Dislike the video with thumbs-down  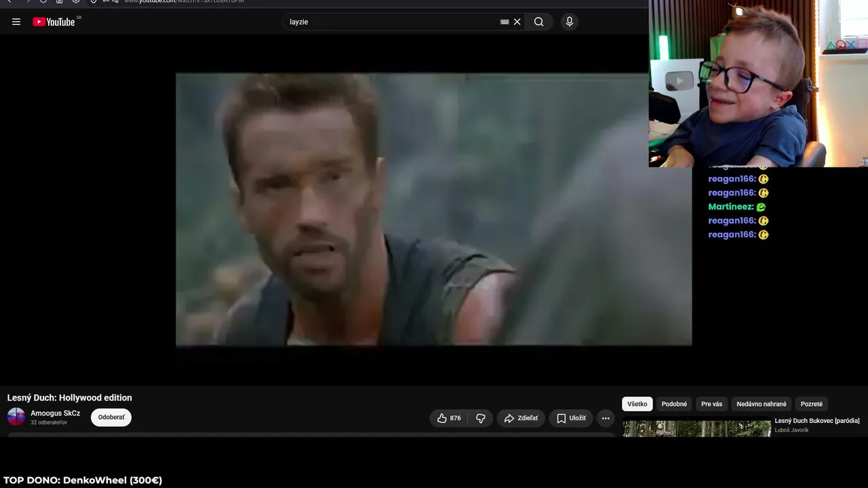pos(481,418)
